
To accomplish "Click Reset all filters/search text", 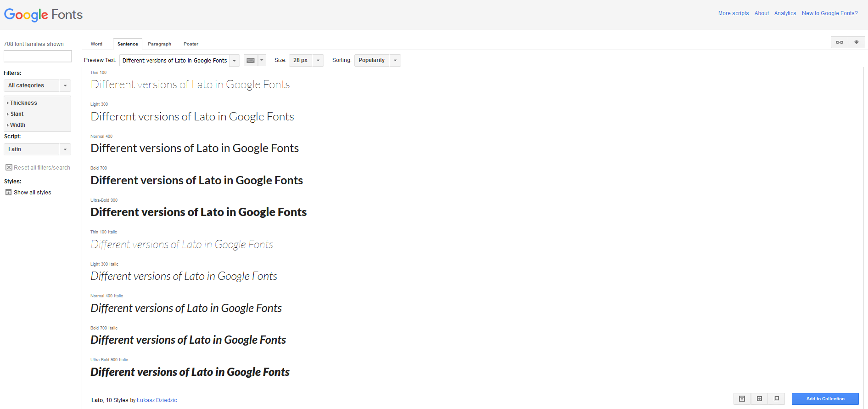I will coord(42,168).
